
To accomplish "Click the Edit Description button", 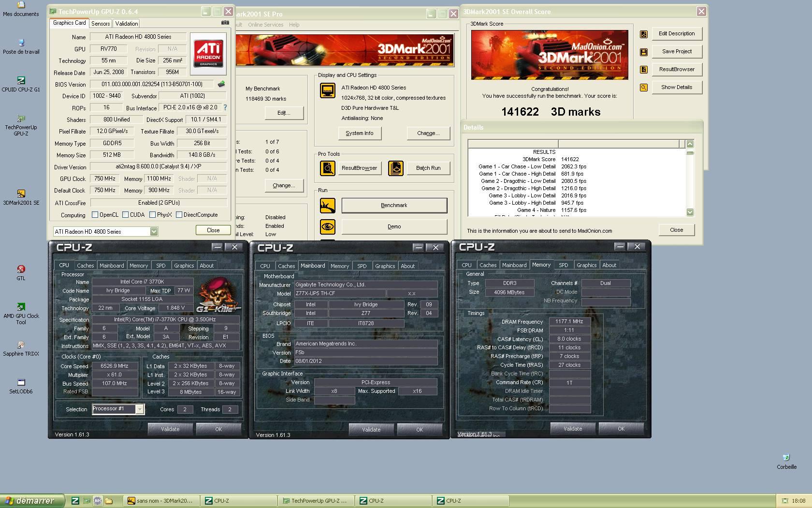I will tap(677, 34).
